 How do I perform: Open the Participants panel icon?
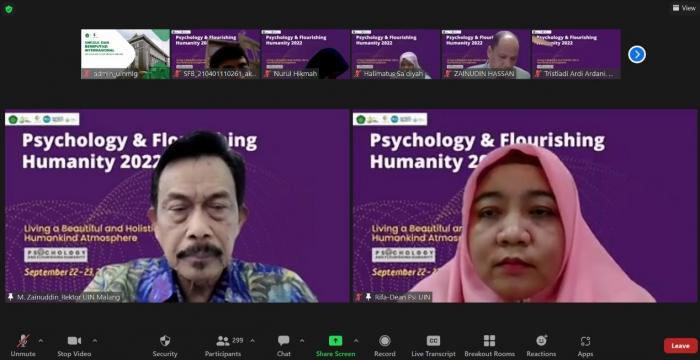pyautogui.click(x=222, y=341)
